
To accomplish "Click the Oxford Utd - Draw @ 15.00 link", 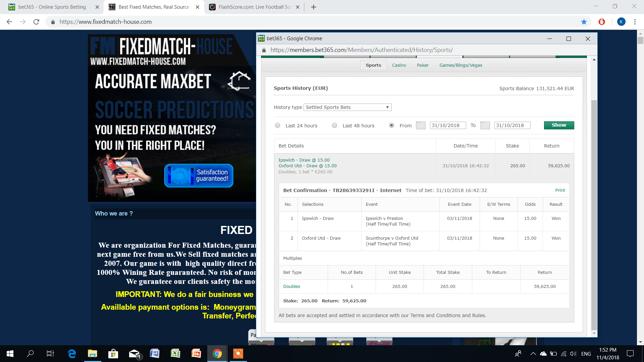I will [x=308, y=166].
